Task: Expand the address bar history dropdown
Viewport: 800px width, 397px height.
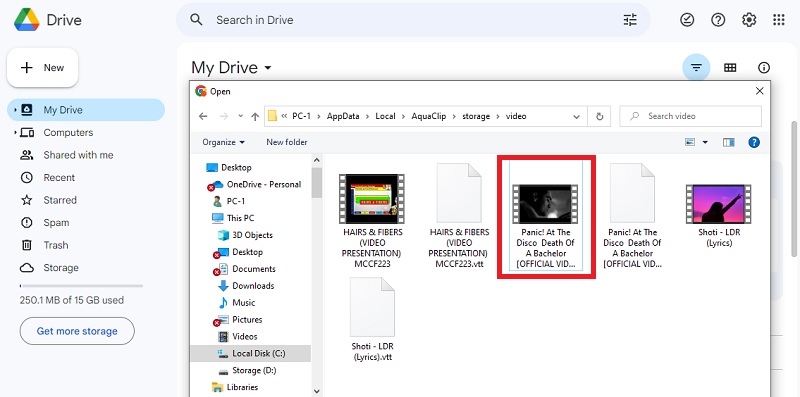Action: pos(577,116)
